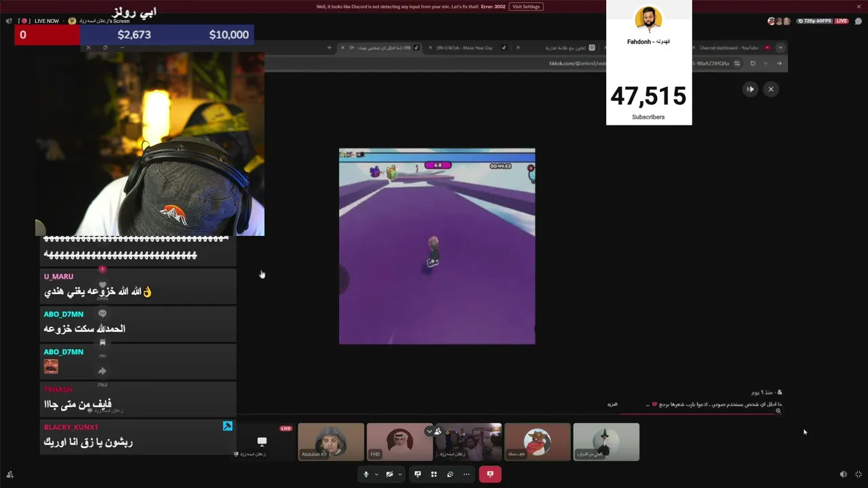
Task: Switch to Channel dashboard YouTube tab
Action: (732, 47)
